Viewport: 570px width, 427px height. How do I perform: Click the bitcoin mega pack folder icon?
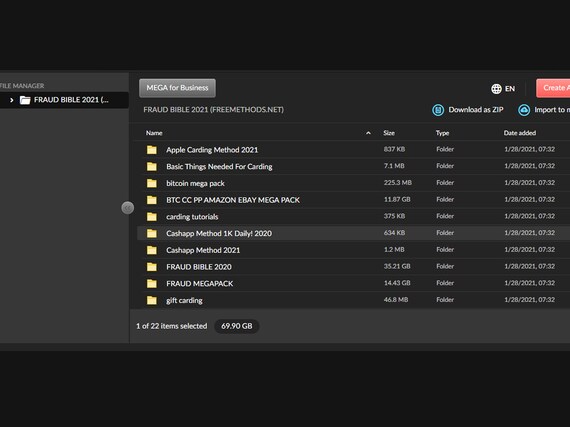click(152, 183)
